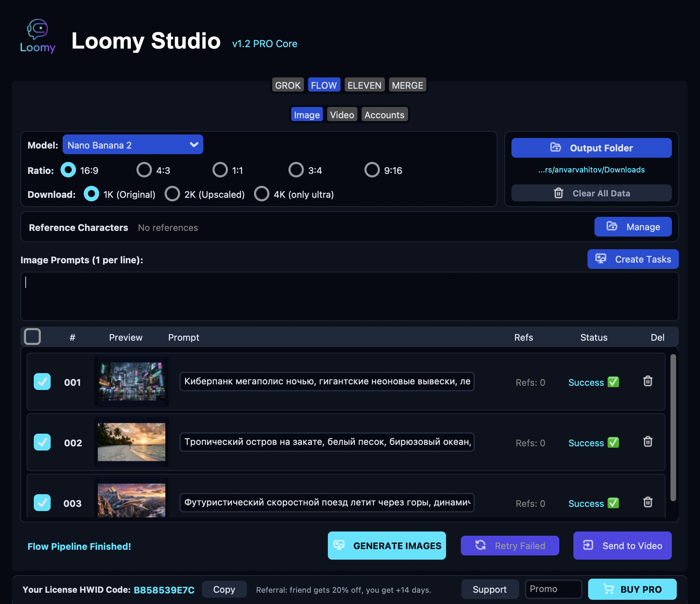Click the image icon on Generate Images
700x604 pixels.
tap(339, 545)
